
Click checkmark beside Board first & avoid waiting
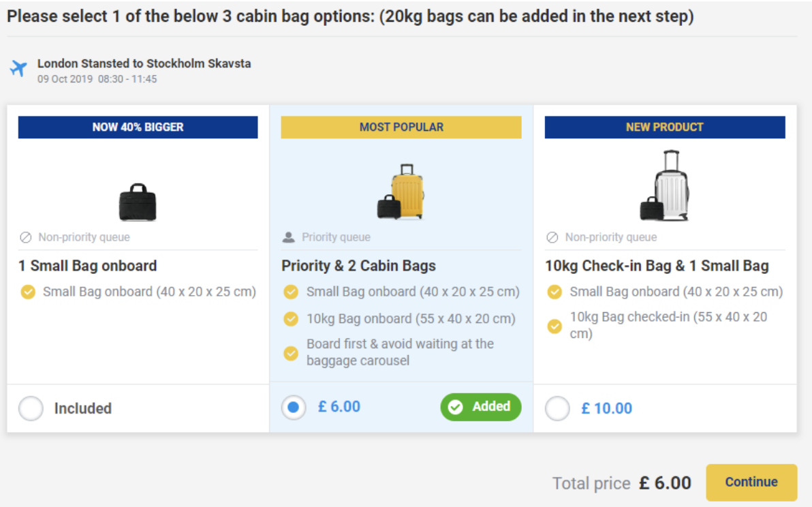click(291, 353)
